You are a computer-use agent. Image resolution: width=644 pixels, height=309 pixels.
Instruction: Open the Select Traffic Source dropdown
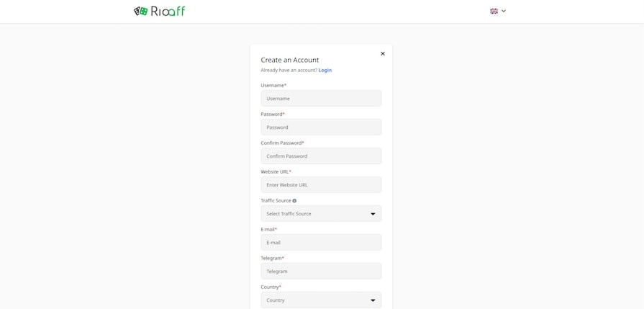click(317, 213)
